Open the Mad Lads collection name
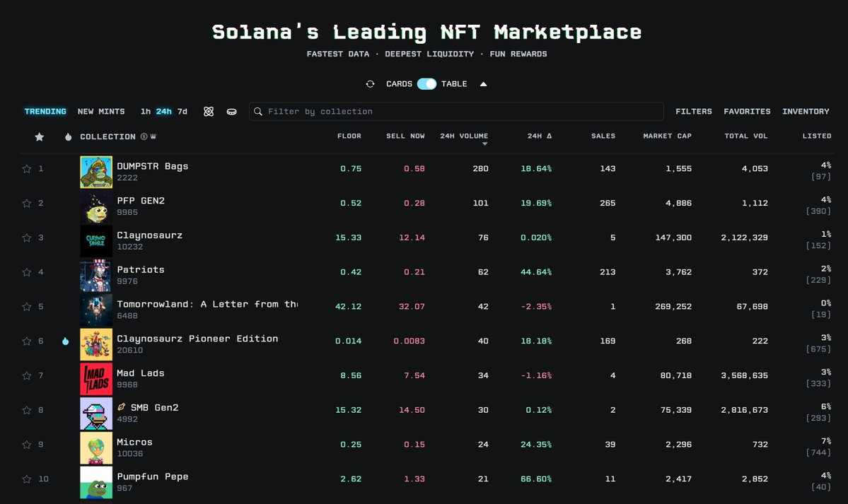Image resolution: width=848 pixels, height=504 pixels. [141, 373]
